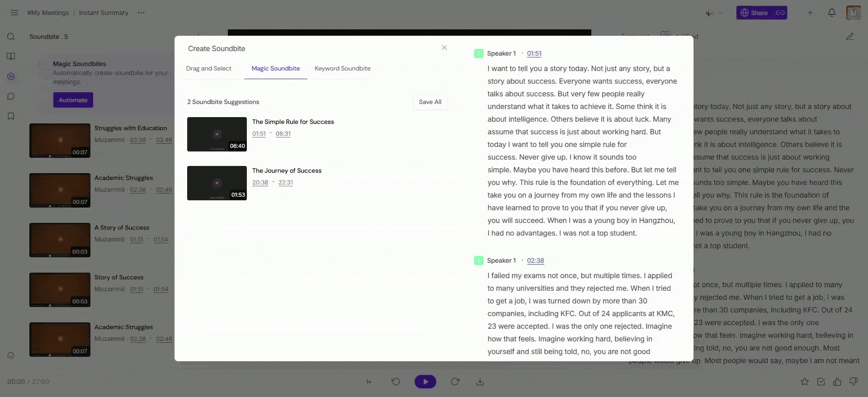
Task: Switch to Drag and Select tab
Action: pyautogui.click(x=209, y=68)
